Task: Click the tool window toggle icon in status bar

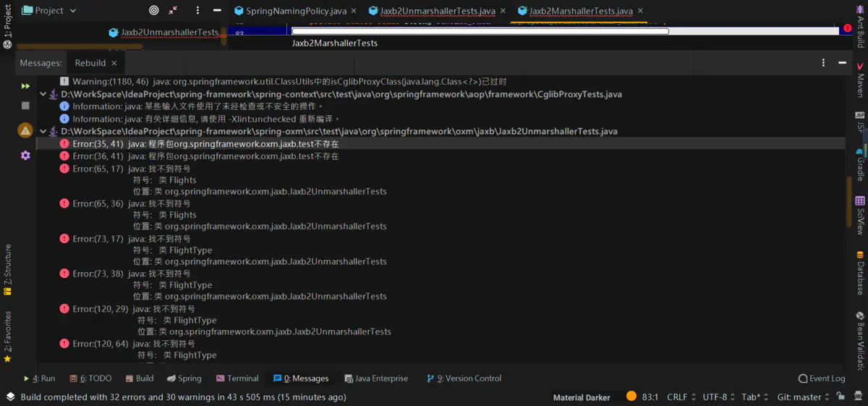Action: [10, 397]
